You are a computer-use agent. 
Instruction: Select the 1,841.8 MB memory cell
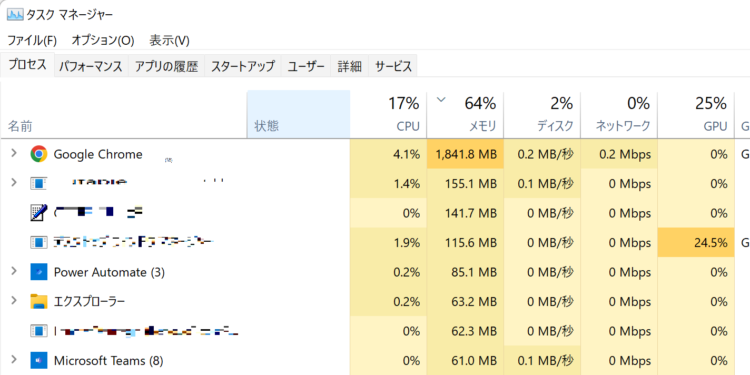pyautogui.click(x=465, y=154)
